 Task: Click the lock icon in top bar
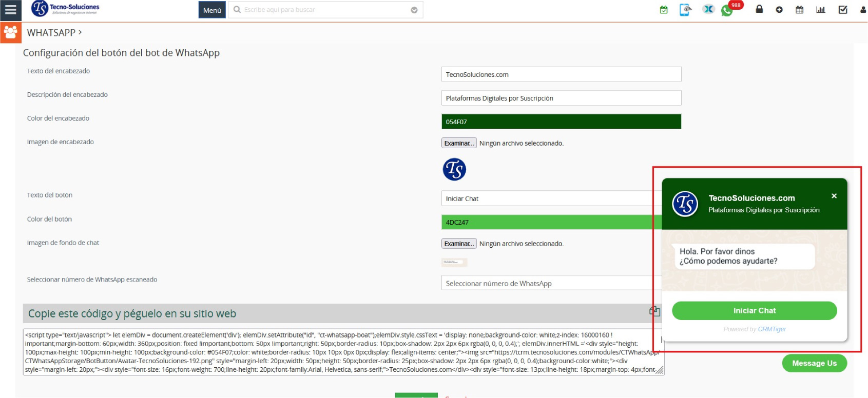click(x=759, y=9)
